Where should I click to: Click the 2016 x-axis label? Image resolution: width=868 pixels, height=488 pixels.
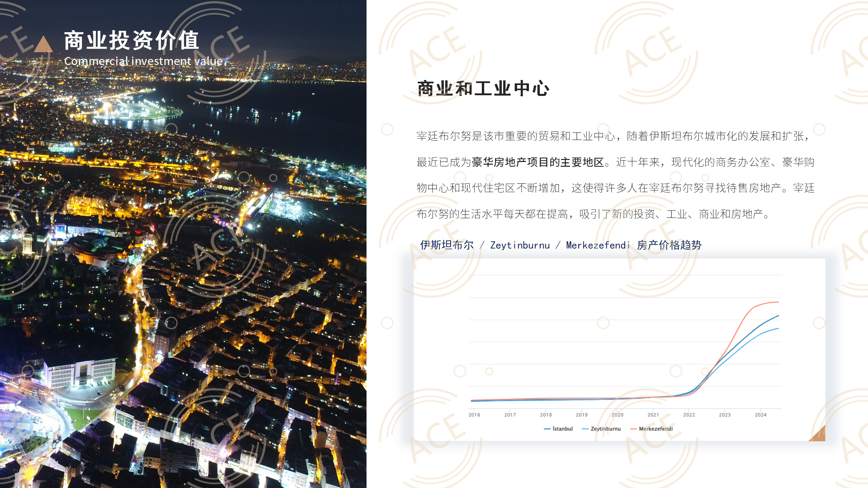click(474, 415)
